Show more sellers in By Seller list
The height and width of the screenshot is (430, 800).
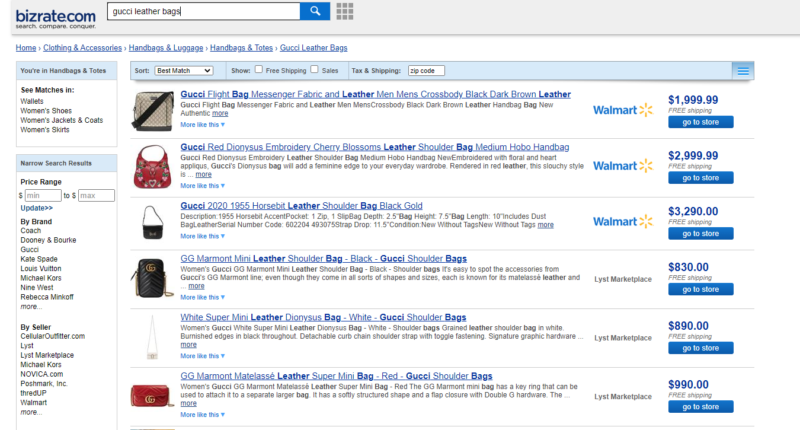31,412
